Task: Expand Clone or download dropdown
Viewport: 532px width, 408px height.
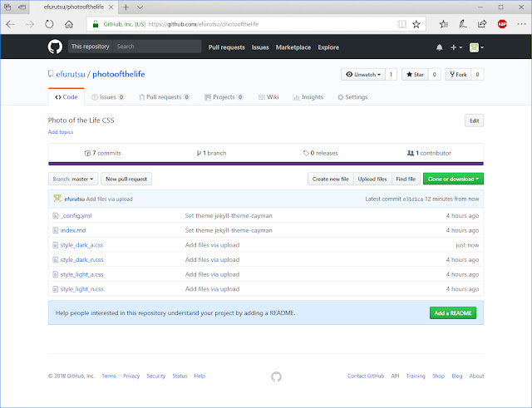Action: (x=453, y=179)
